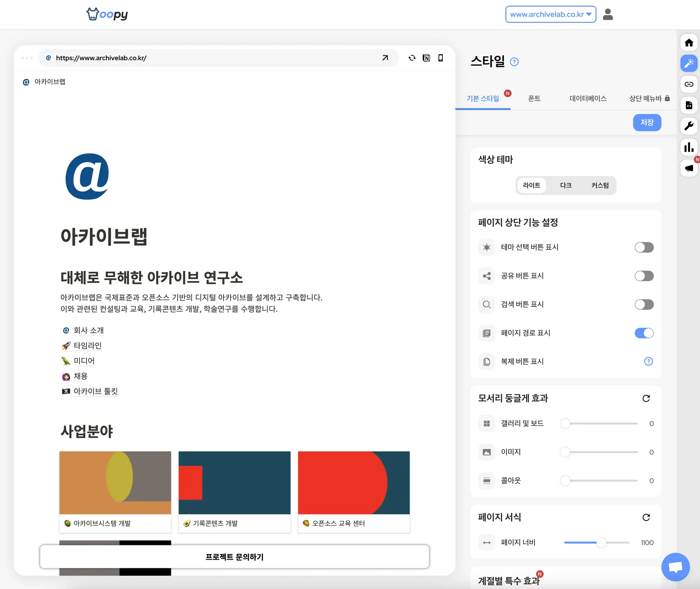Click the 페이지 너비 slider handle
This screenshot has height=589, width=700.
601,542
